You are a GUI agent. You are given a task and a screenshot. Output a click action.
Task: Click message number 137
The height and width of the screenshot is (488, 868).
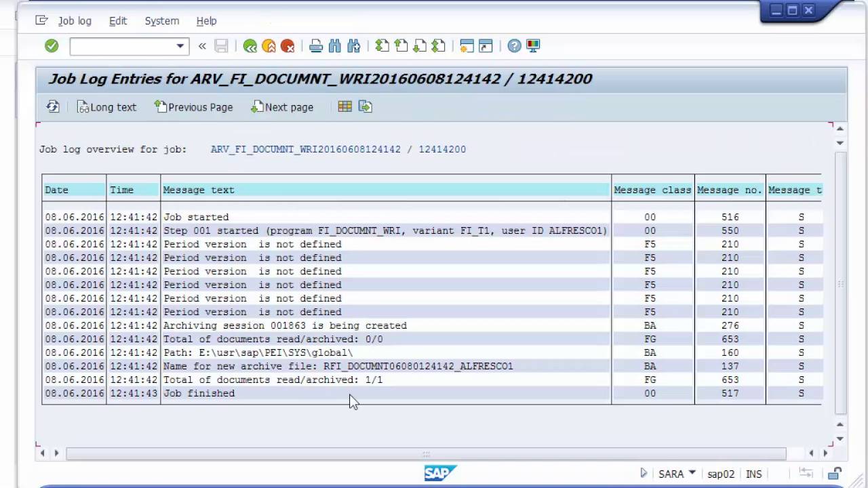point(730,366)
